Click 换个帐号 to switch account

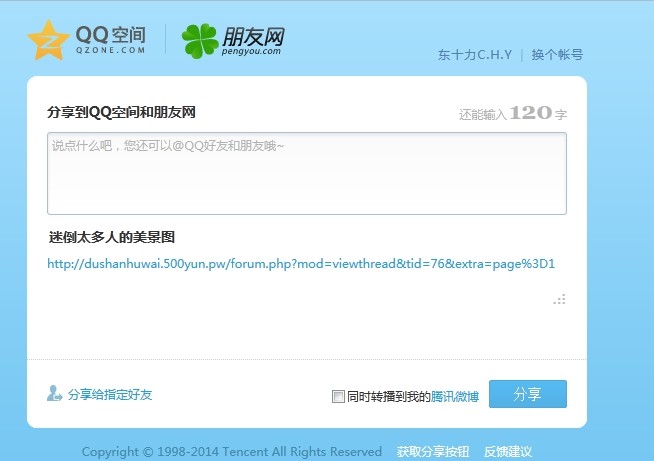pos(557,55)
